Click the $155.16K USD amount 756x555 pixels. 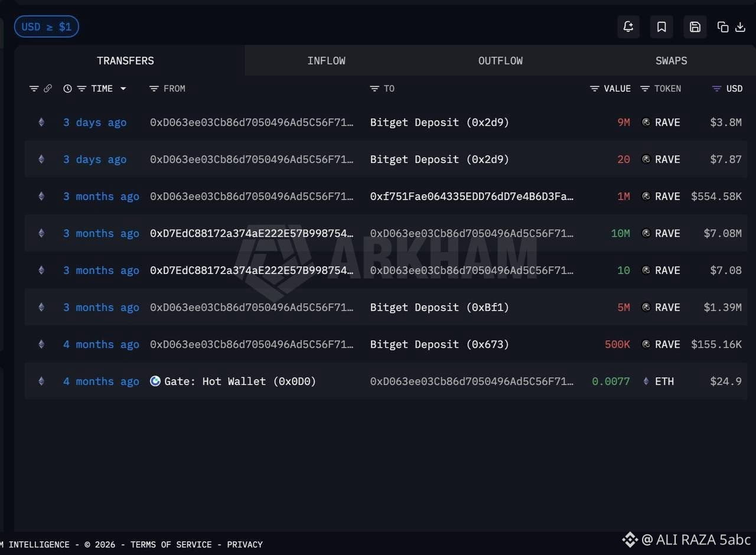pyautogui.click(x=716, y=344)
